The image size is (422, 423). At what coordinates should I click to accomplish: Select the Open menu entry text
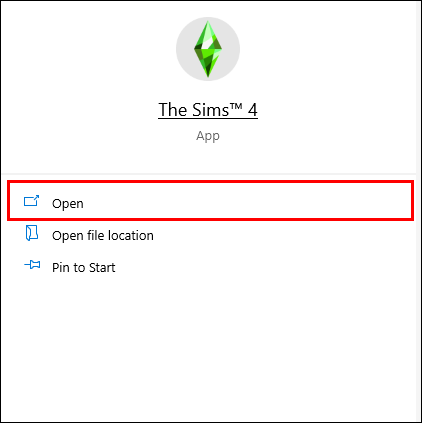[x=68, y=203]
